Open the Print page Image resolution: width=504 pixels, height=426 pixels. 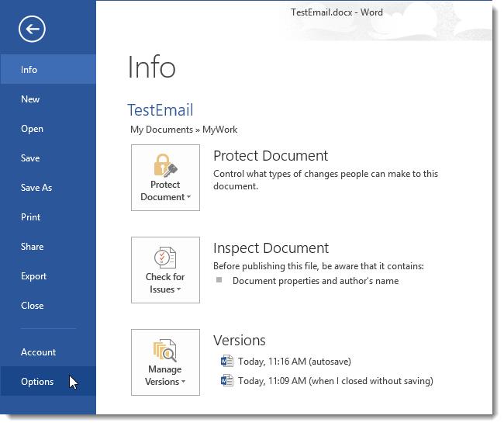click(x=48, y=217)
